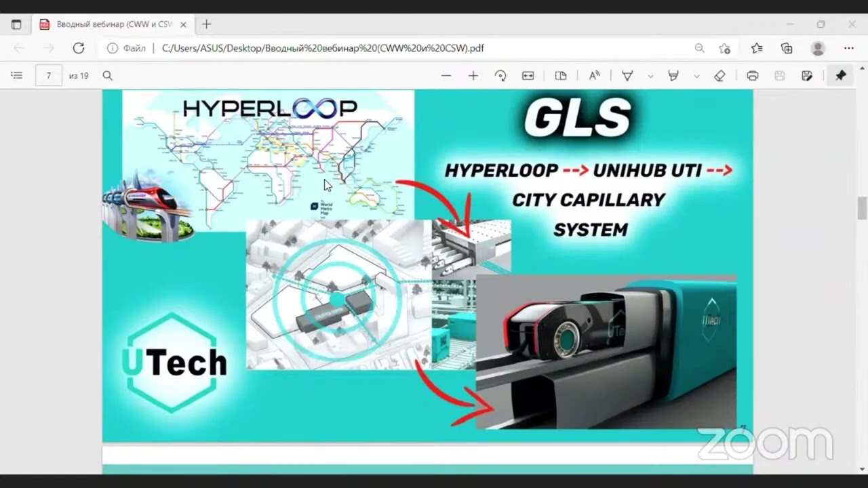The image size is (868, 488).
Task: Rotate the PDF page
Action: [500, 76]
